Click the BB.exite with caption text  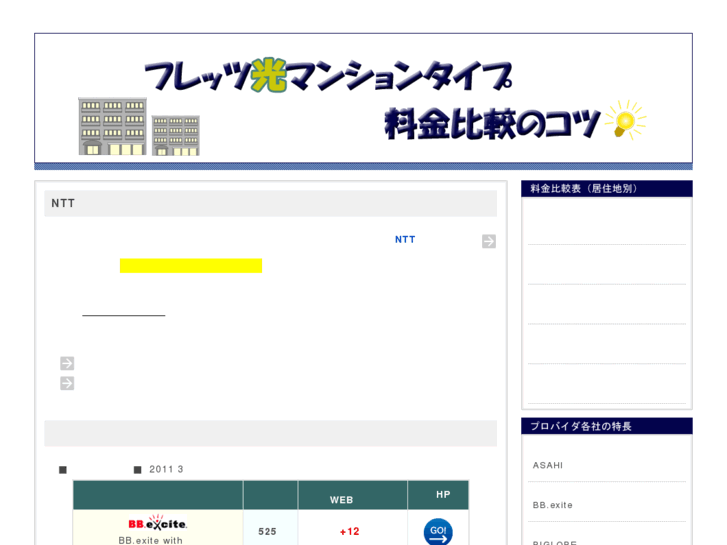[x=150, y=540]
